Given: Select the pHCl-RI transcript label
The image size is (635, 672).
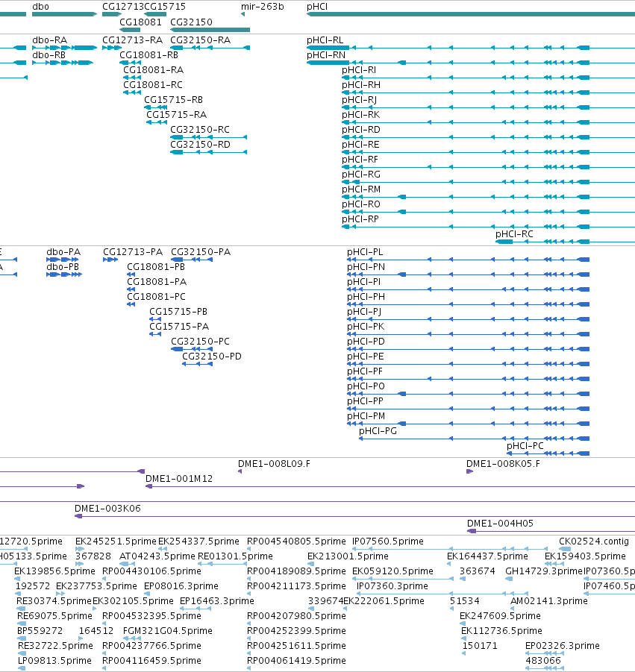Looking at the screenshot, I should click(359, 70).
